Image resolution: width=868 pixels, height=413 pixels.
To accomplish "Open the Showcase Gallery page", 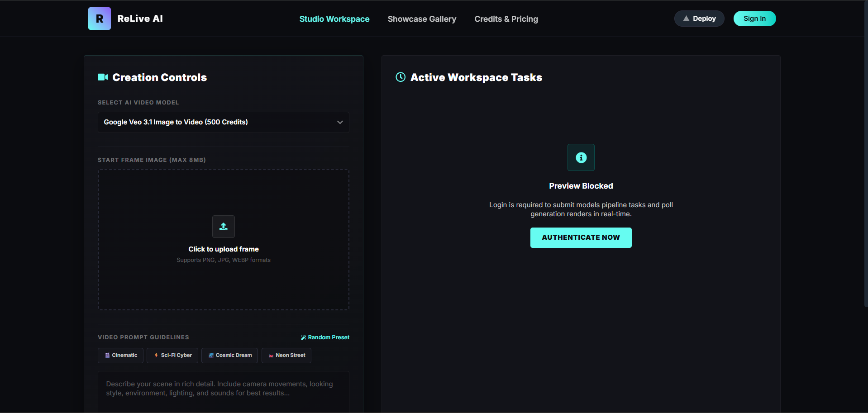I will click(x=422, y=19).
